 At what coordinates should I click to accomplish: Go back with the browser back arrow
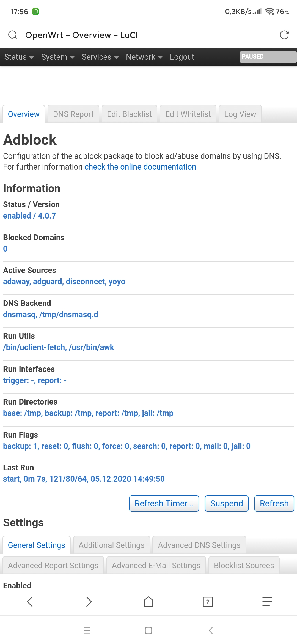30,602
